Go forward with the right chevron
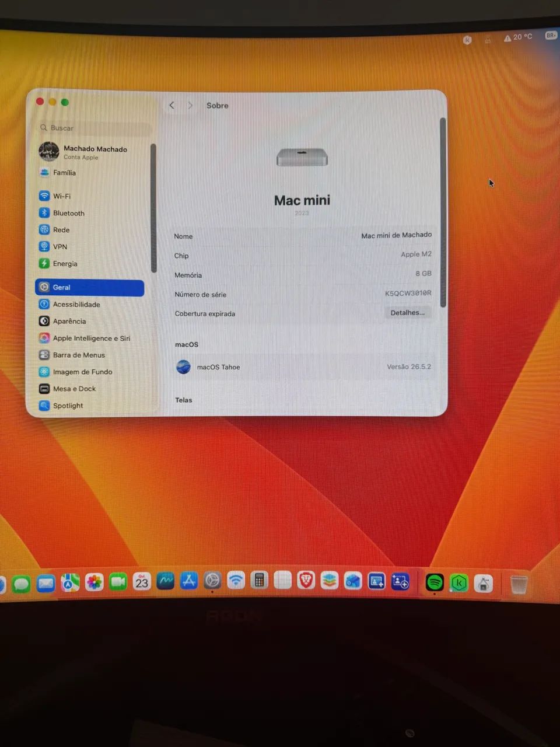The width and height of the screenshot is (560, 747). (190, 106)
